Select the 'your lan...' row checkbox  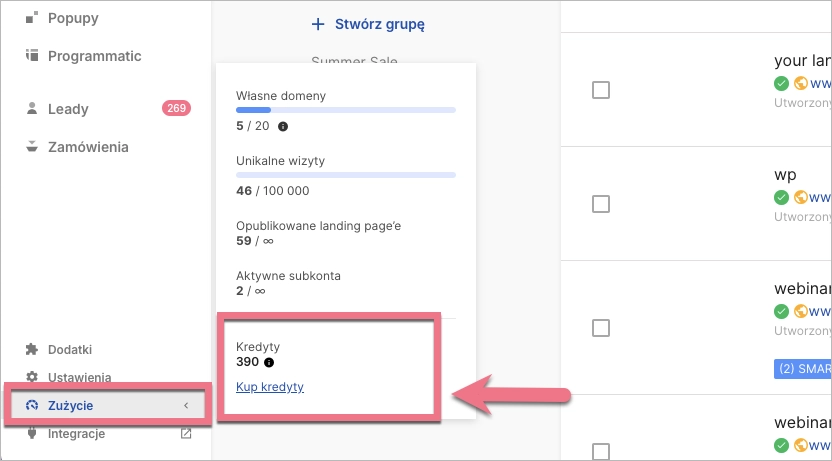pyautogui.click(x=601, y=90)
